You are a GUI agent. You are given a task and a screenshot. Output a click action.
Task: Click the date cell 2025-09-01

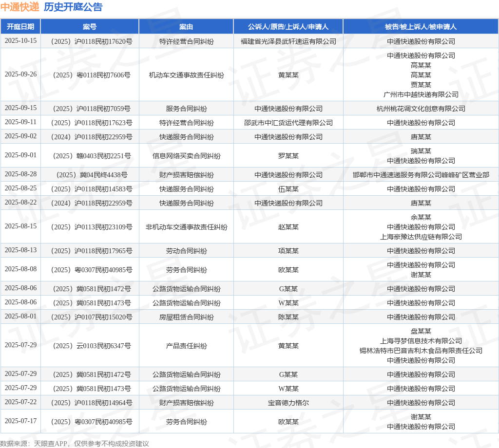[20, 155]
